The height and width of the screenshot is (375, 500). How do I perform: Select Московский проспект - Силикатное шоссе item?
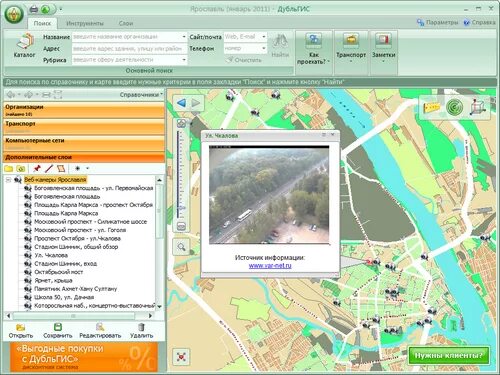pyautogui.click(x=91, y=222)
